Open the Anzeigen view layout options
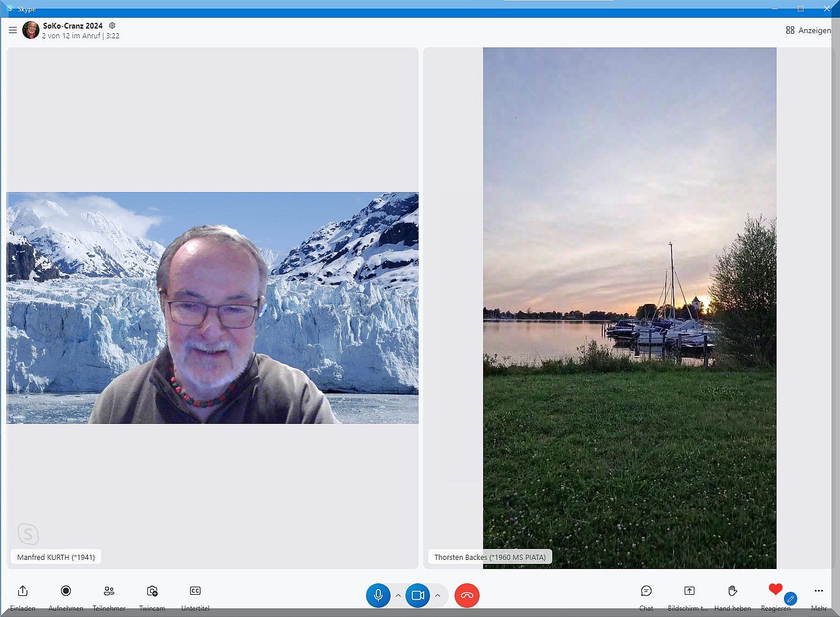 [808, 30]
